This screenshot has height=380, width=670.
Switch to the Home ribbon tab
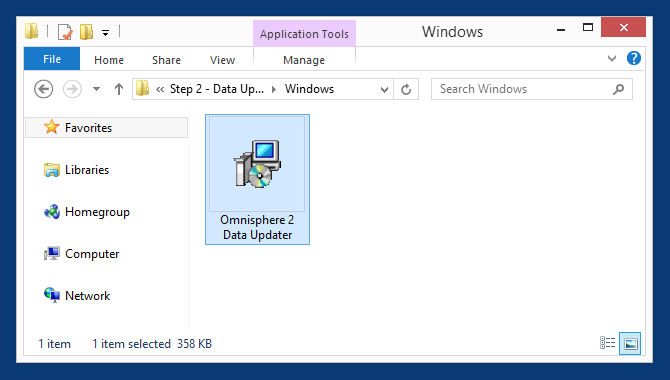point(109,60)
